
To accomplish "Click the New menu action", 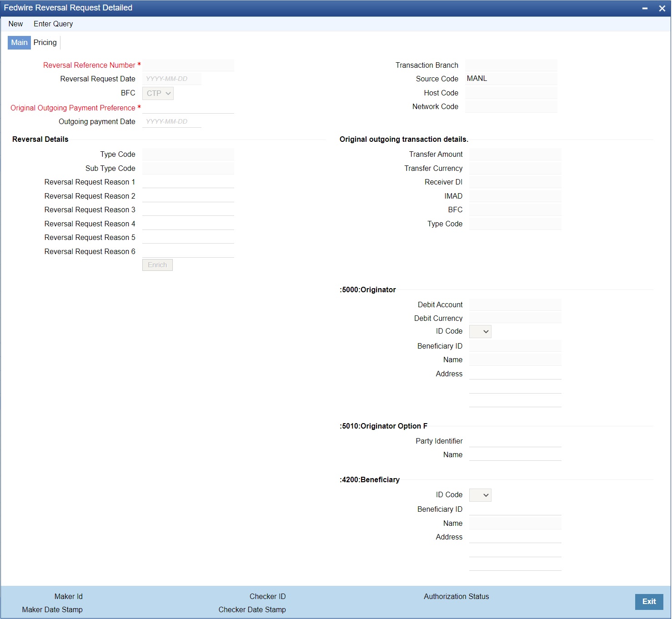I will pos(15,24).
